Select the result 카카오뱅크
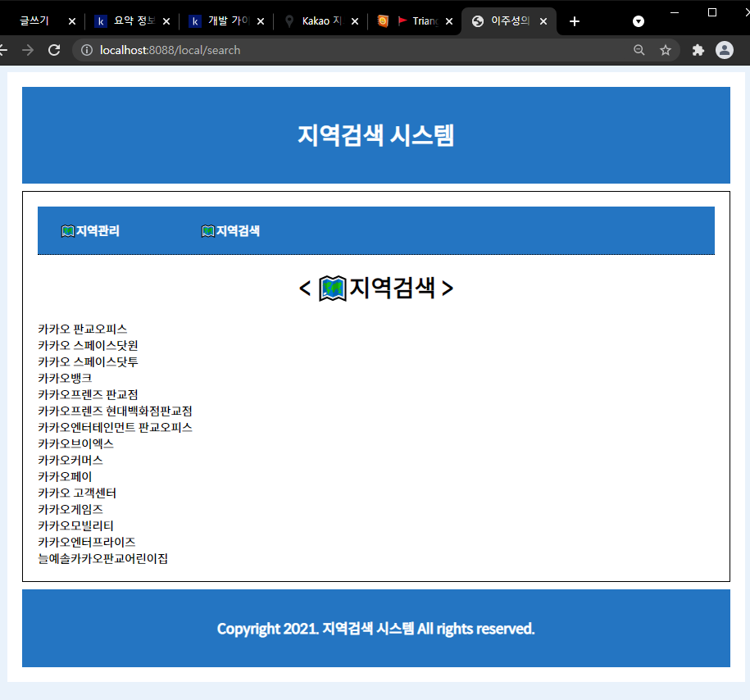This screenshot has width=750, height=700. coord(65,378)
